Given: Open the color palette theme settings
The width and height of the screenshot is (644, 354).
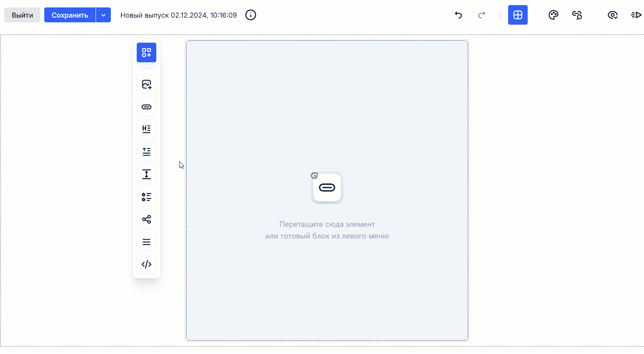Looking at the screenshot, I should 553,15.
